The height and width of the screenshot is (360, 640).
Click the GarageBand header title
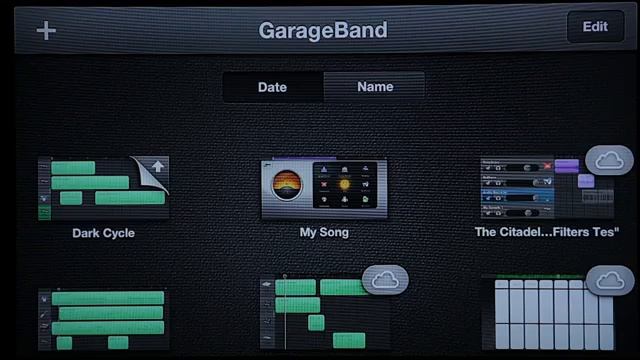(323, 30)
